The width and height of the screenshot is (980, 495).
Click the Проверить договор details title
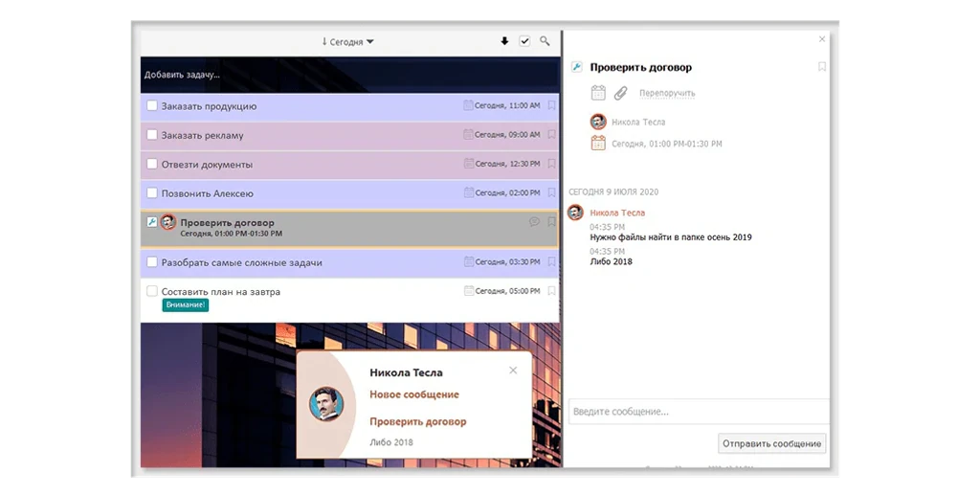pos(640,67)
